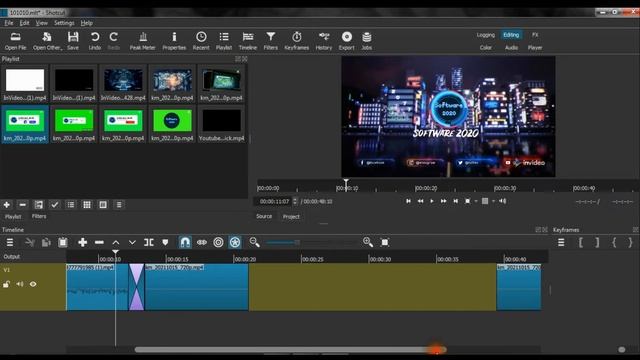Adjust the timeline zoom slider
The image size is (640, 360).
pyautogui.click(x=297, y=242)
